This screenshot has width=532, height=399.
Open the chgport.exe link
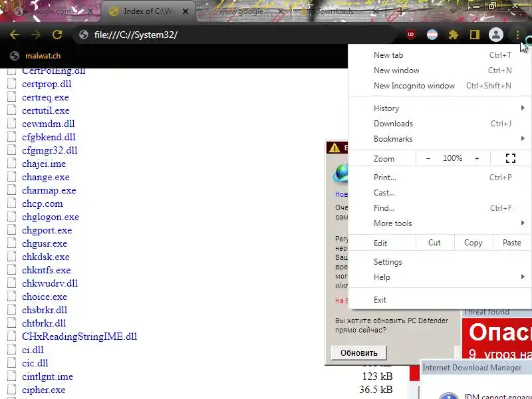[47, 230]
